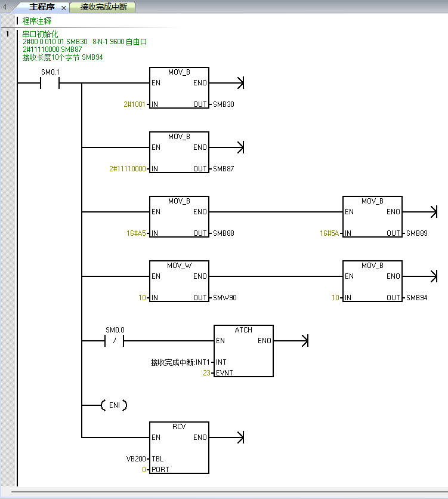Select the RCV instruction box
This screenshot has width=448, height=499.
[179, 447]
